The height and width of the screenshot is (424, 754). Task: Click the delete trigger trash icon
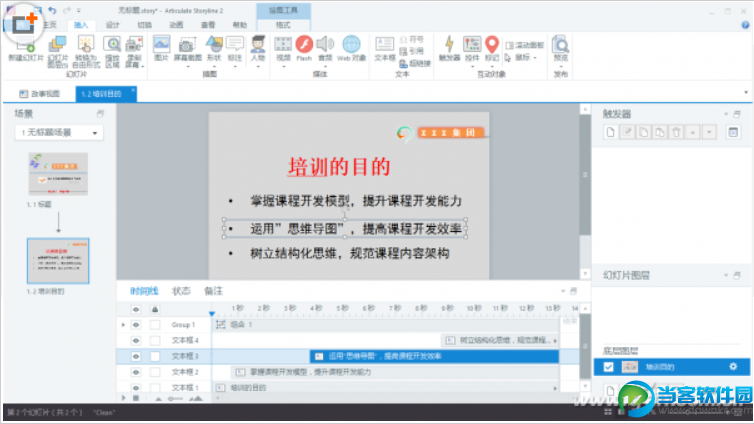[676, 132]
